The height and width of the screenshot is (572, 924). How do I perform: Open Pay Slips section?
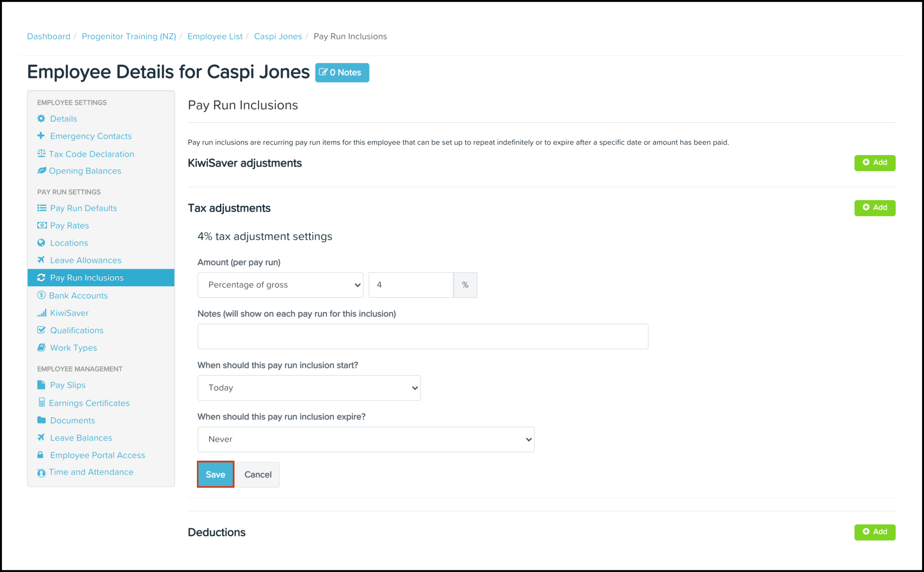coord(68,385)
